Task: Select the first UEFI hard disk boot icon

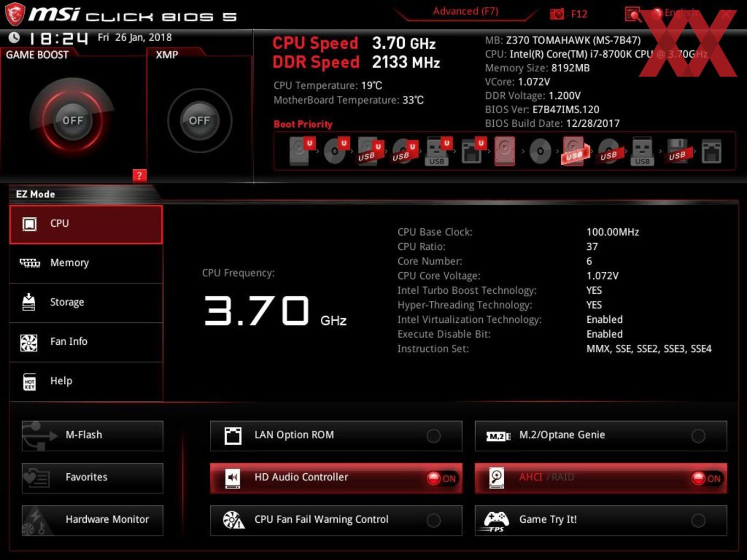Action: pos(301,151)
